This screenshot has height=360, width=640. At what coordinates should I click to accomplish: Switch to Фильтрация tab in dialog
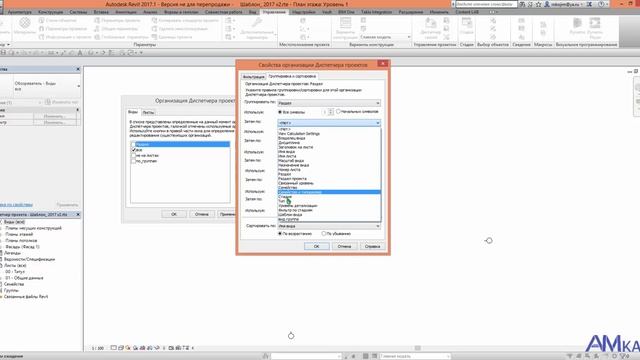click(x=253, y=77)
